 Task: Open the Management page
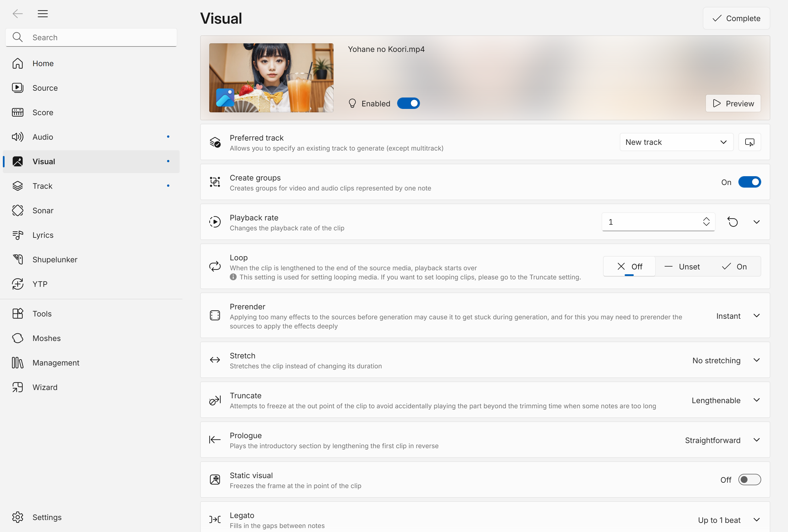click(x=91, y=362)
